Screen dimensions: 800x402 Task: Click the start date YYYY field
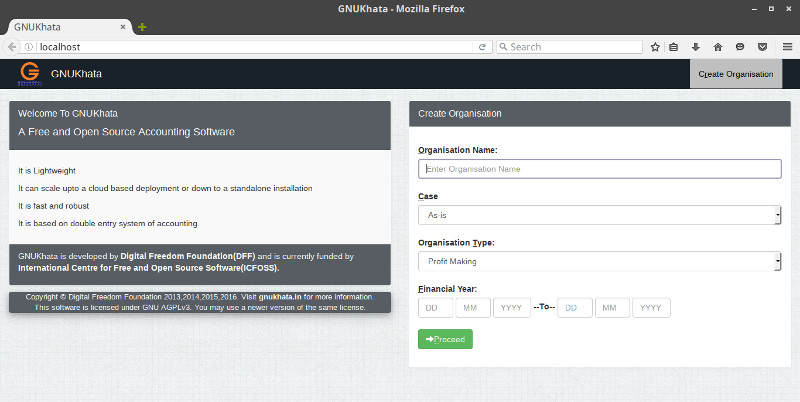(512, 308)
